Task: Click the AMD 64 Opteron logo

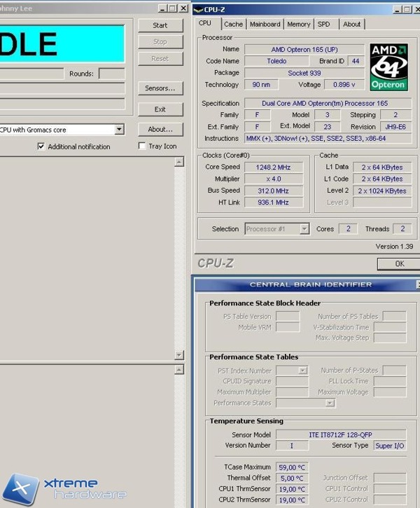Action: coord(388,67)
